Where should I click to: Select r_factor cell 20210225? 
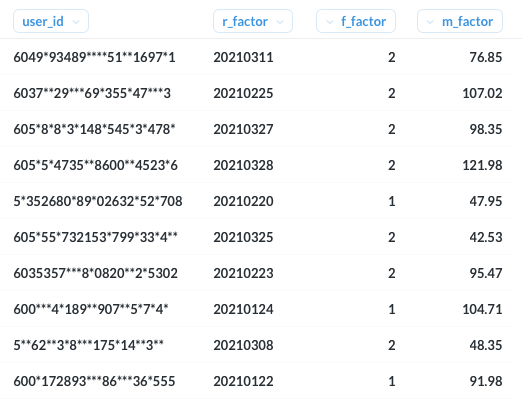(x=243, y=93)
